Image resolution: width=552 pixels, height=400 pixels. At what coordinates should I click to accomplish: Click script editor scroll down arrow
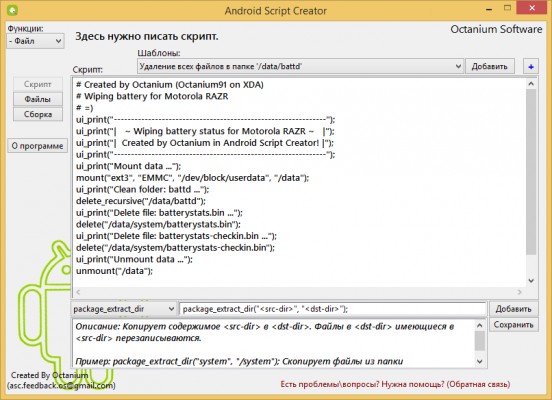pyautogui.click(x=531, y=281)
